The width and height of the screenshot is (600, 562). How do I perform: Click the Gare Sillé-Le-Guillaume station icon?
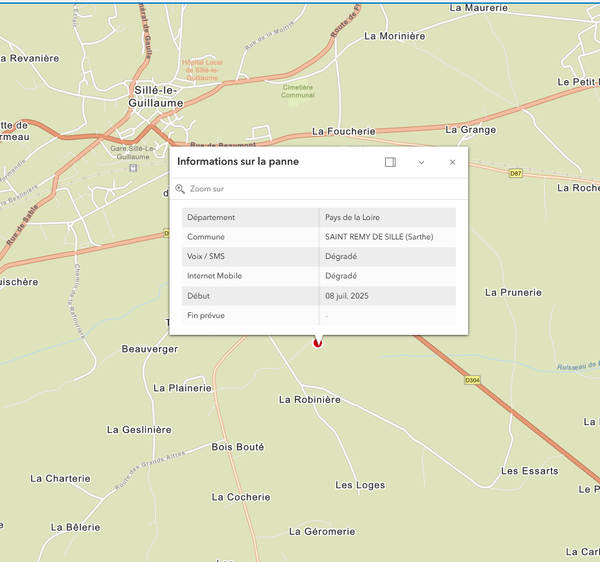tap(133, 168)
